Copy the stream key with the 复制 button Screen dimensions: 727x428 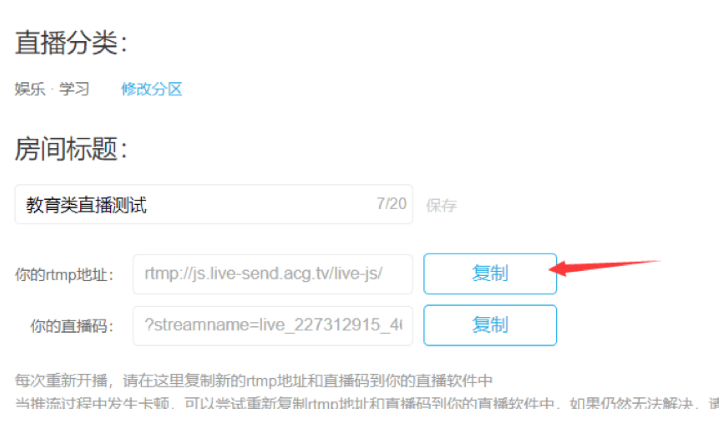click(490, 325)
